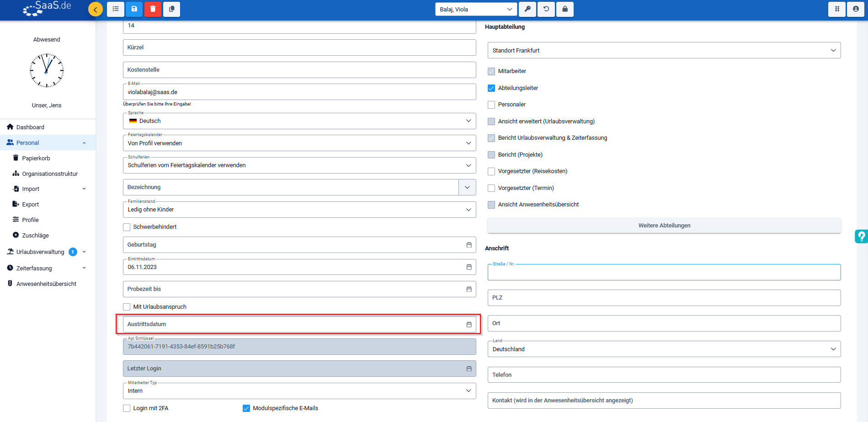Open Dashboard in the sidebar
The image size is (868, 422).
[x=30, y=127]
